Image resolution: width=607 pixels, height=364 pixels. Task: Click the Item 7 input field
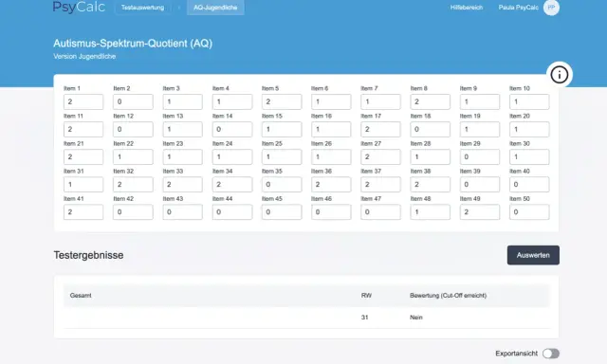coord(381,101)
